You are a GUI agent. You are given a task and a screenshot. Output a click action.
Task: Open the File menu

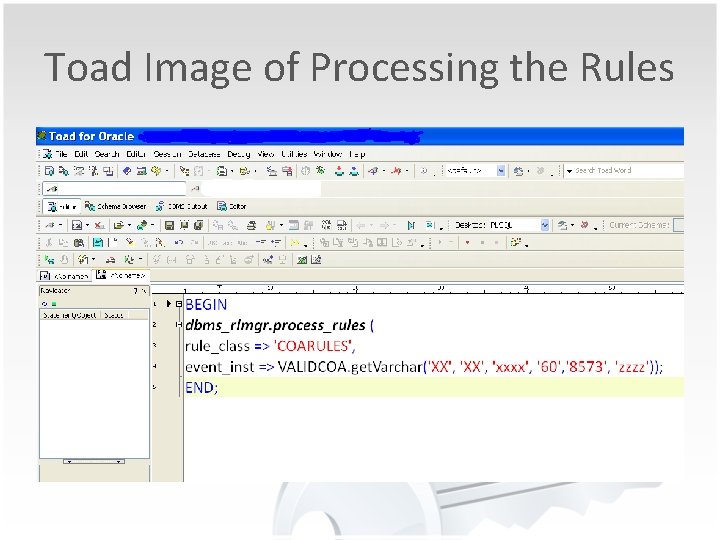[x=61, y=154]
